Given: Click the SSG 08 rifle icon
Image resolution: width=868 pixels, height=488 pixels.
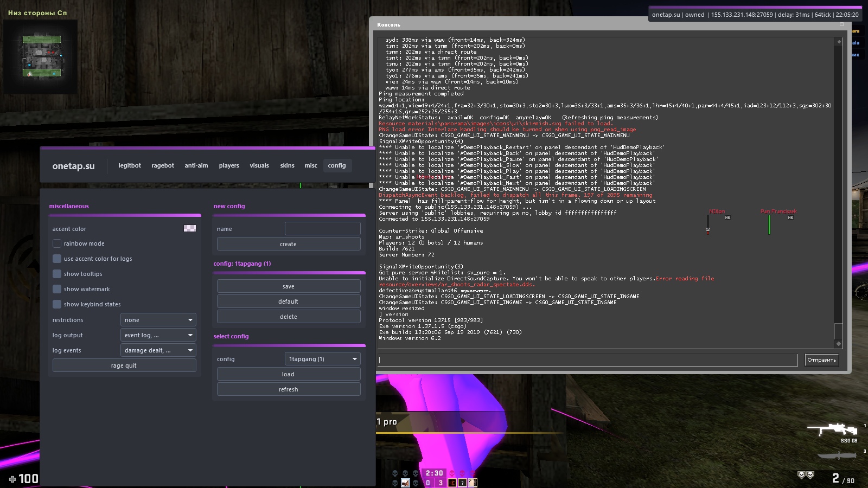Looking at the screenshot, I should [x=832, y=430].
